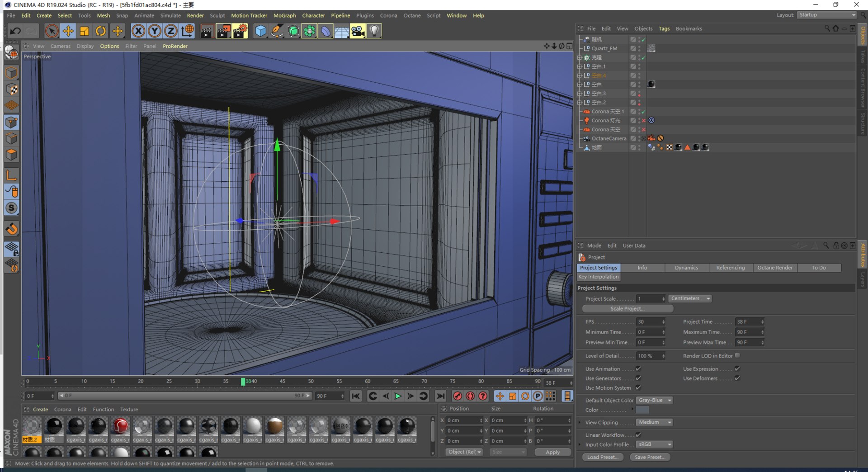The height and width of the screenshot is (472, 868).
Task: Go to end of animation
Action: click(440, 396)
